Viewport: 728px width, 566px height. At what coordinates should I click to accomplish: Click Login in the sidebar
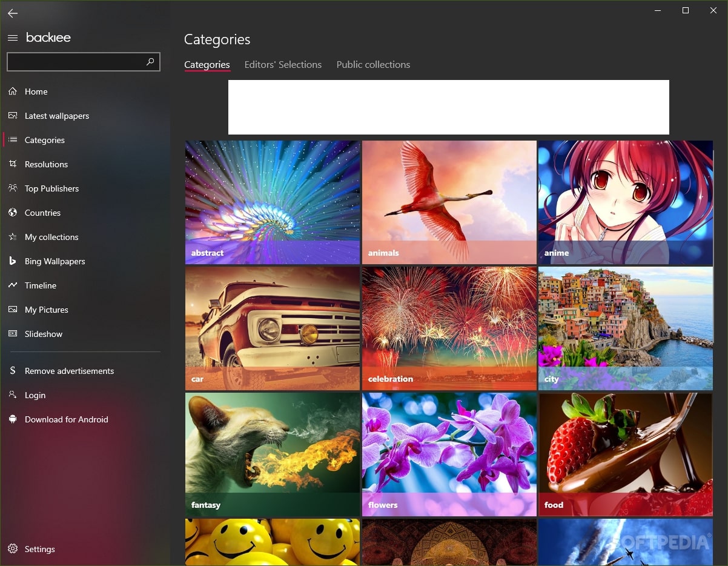pos(35,395)
